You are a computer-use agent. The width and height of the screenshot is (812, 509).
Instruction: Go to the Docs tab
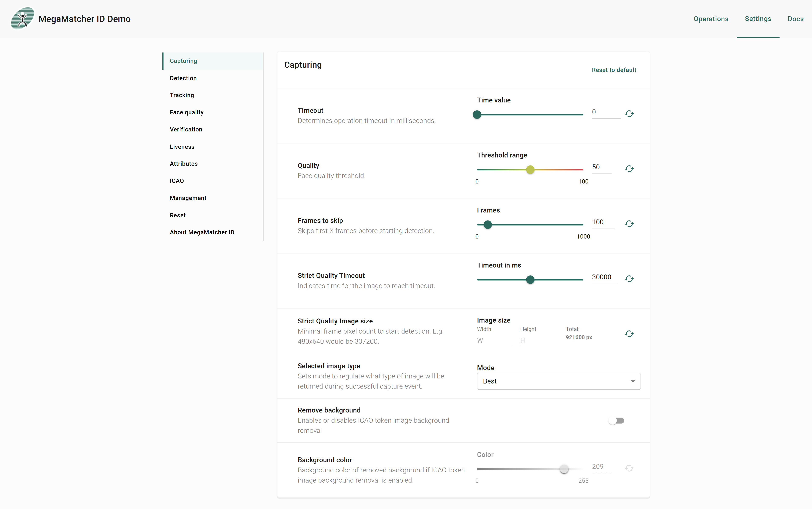point(796,19)
